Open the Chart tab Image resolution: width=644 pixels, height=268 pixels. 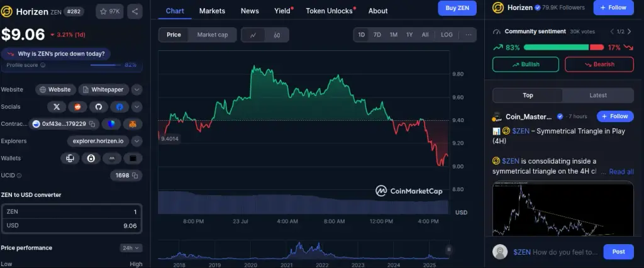pyautogui.click(x=175, y=11)
